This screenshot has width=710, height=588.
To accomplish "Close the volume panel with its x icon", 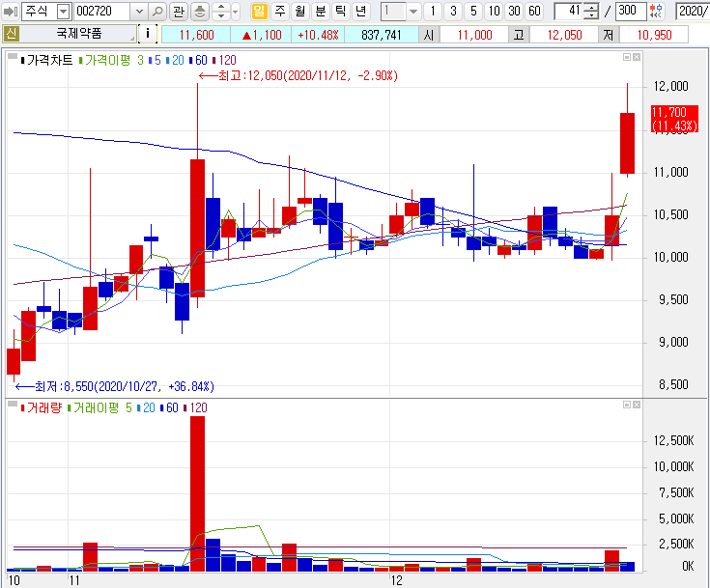I will 637,405.
